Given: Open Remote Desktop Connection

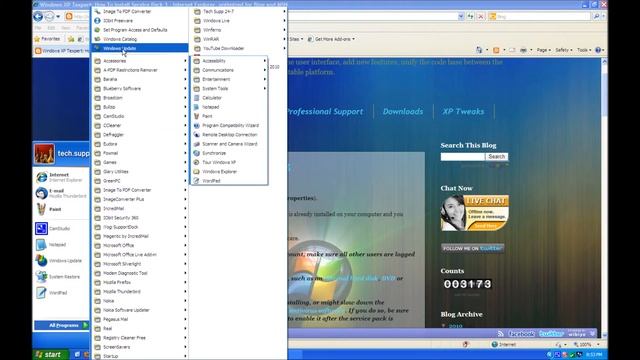Looking at the screenshot, I should click(x=229, y=135).
